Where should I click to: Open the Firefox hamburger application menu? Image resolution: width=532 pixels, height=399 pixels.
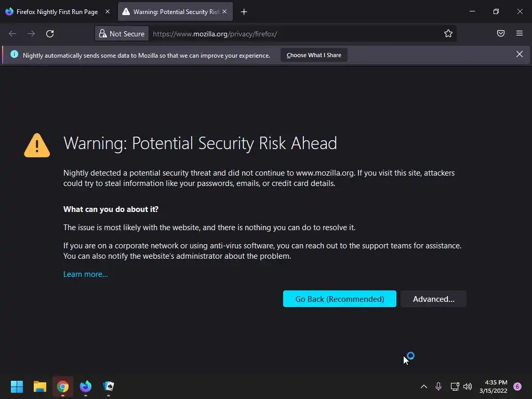520,33
